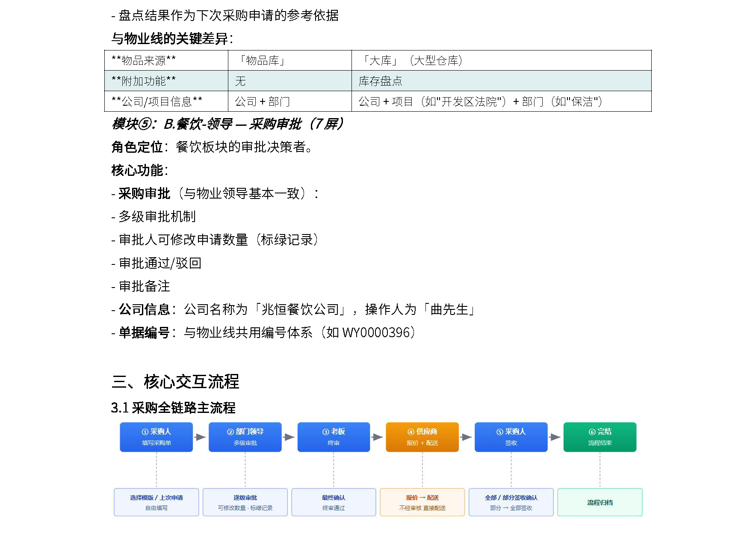Click arrow between 老板 and 供应商
The image size is (756, 534).
pyautogui.click(x=378, y=437)
